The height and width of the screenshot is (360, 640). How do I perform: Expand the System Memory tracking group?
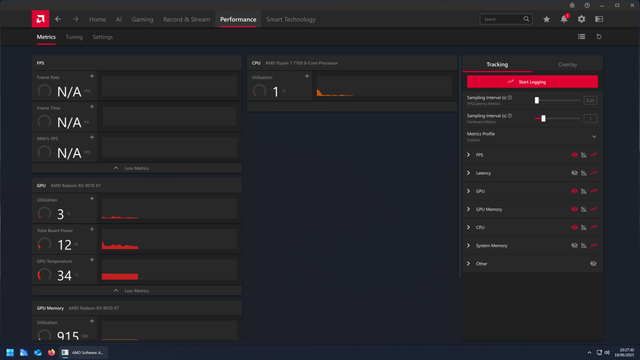tap(469, 245)
